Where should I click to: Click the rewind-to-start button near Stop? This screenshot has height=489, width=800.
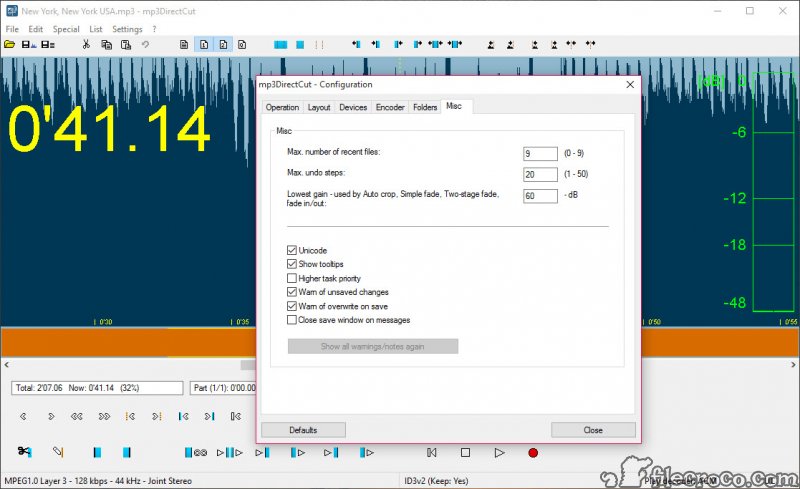[x=432, y=453]
